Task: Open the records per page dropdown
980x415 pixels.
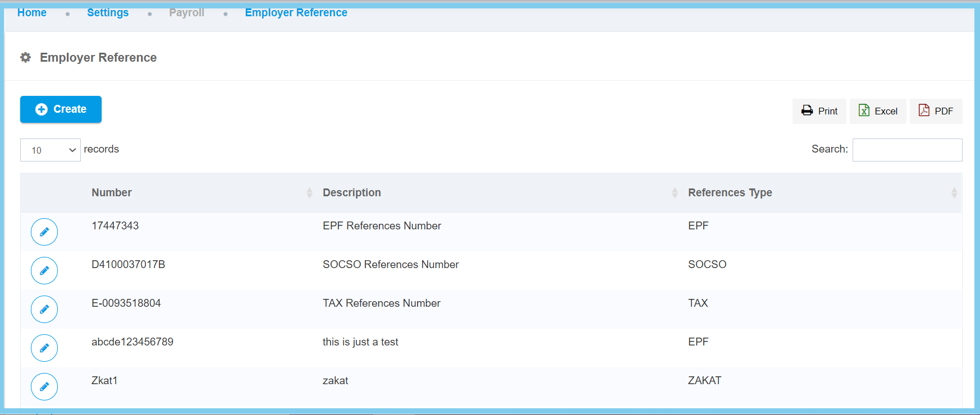Action: tap(51, 150)
